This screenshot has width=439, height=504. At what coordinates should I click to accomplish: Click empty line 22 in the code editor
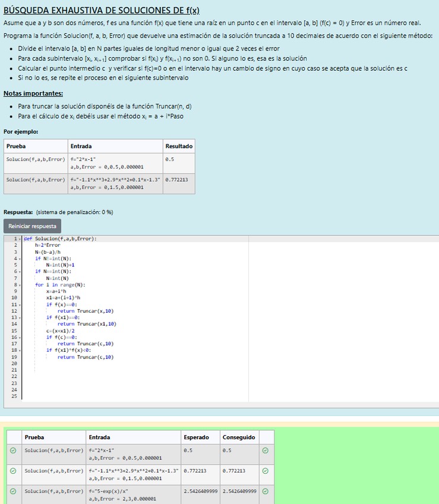119,376
